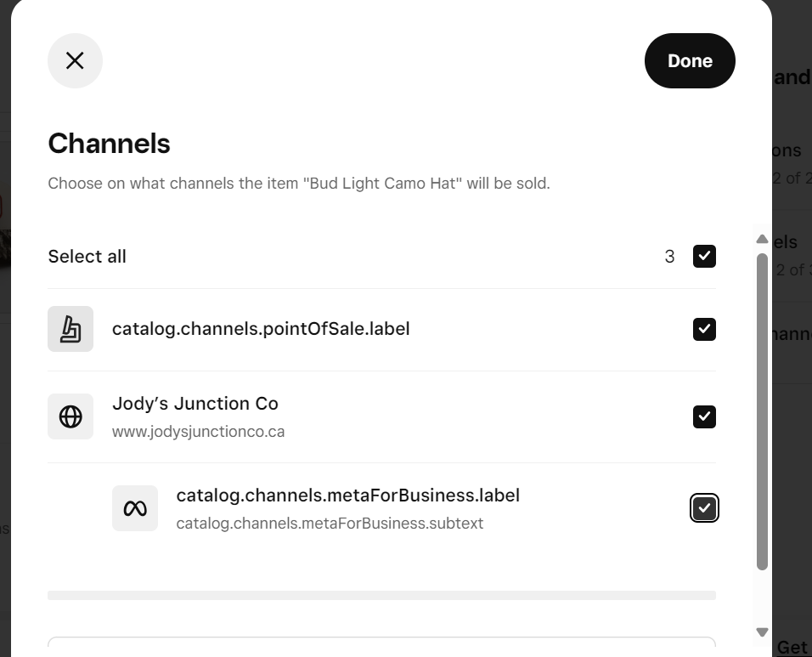Select the catalog.channels.metaForBusiness.label text
Image resolution: width=812 pixels, height=657 pixels.
[x=347, y=495]
